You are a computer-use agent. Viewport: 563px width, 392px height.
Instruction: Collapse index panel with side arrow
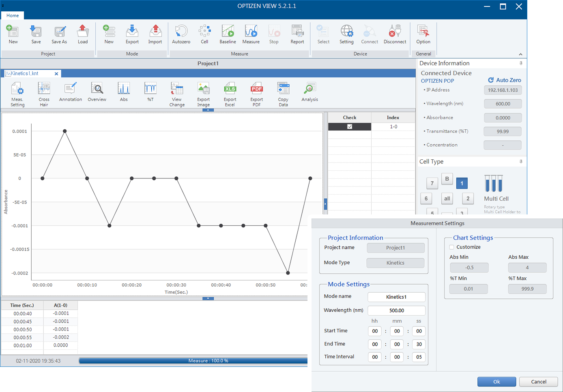(x=325, y=204)
